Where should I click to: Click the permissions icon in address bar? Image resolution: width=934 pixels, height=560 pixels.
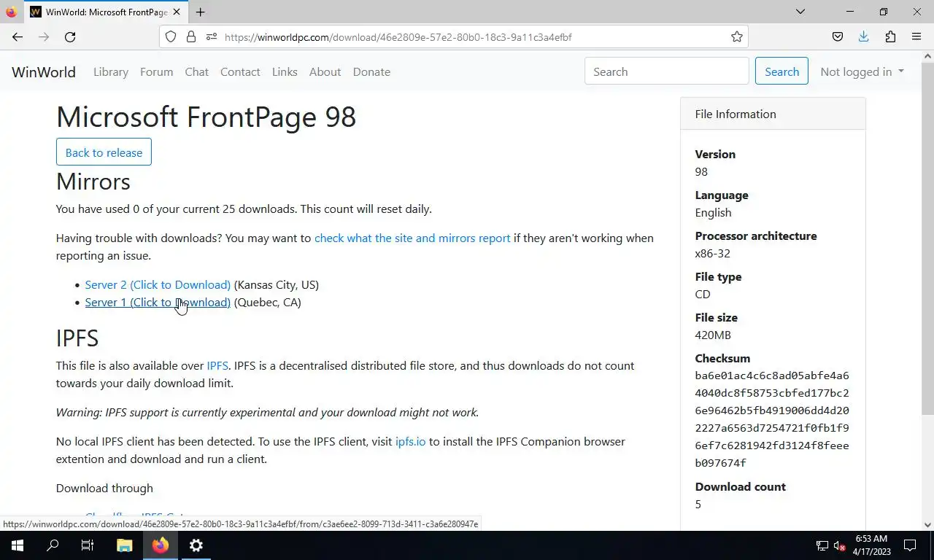[x=212, y=36]
